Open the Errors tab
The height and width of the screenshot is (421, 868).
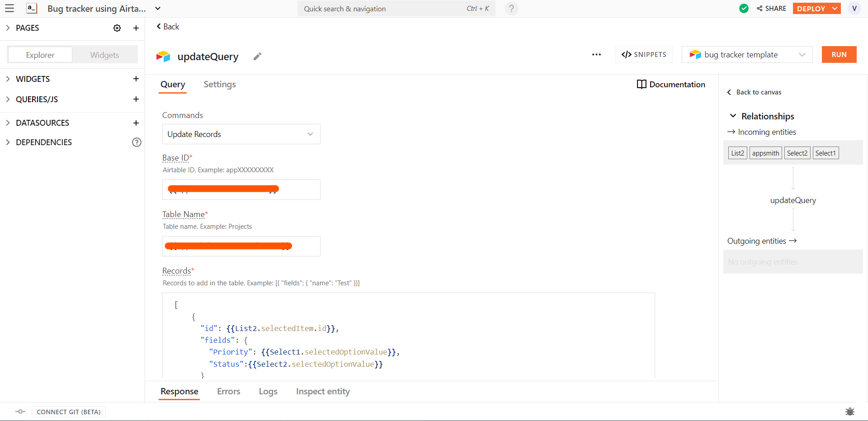tap(228, 392)
